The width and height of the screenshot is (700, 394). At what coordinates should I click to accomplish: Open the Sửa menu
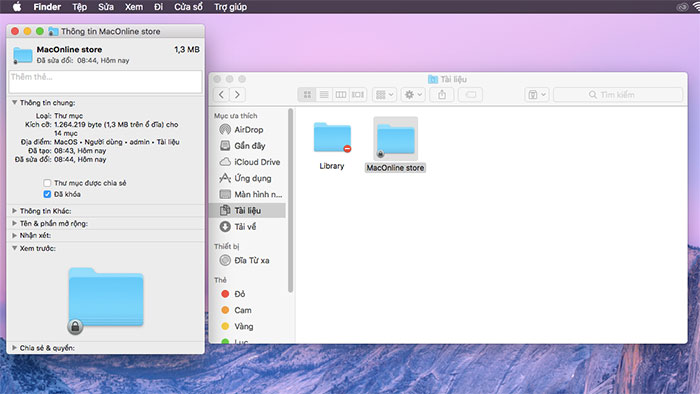tap(106, 7)
